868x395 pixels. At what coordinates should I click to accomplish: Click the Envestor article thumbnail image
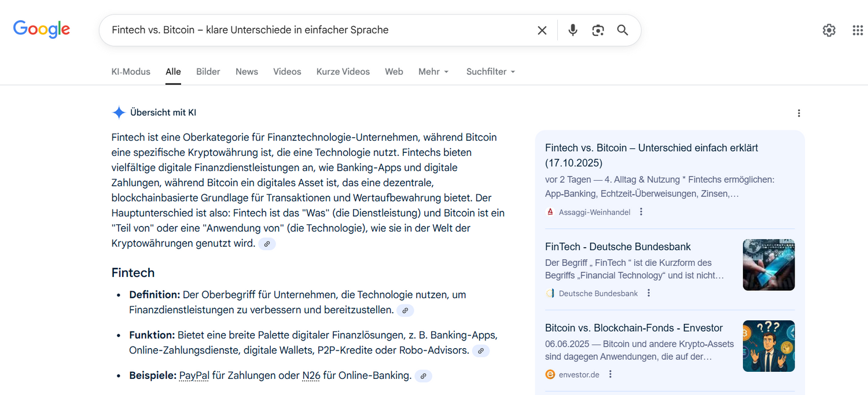[x=768, y=346]
